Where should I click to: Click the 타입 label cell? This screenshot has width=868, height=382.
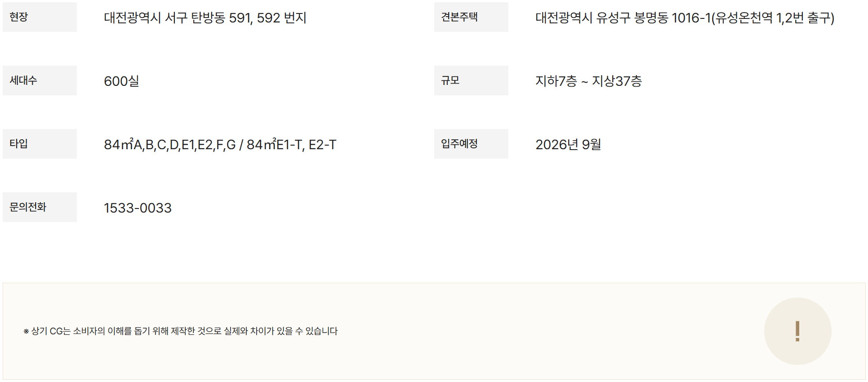[x=40, y=144]
